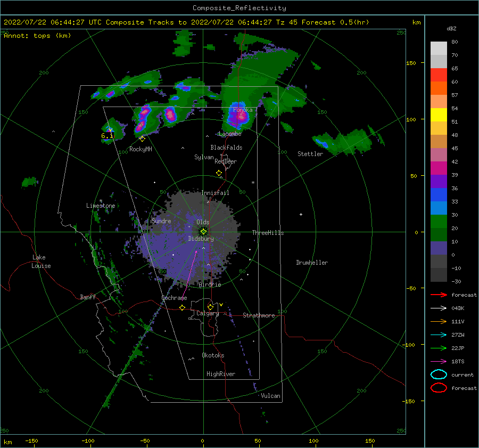The height and width of the screenshot is (448, 479).
Task: Click the red 60-65 dBZ color swatch
Action: (x=439, y=75)
